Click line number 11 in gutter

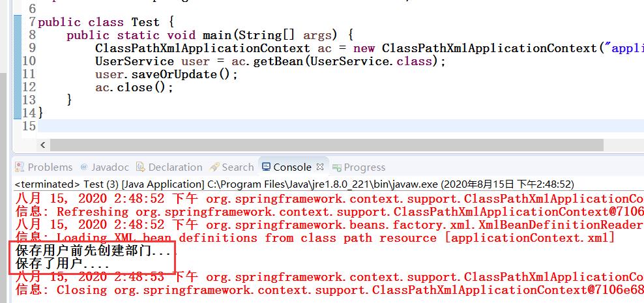click(29, 74)
